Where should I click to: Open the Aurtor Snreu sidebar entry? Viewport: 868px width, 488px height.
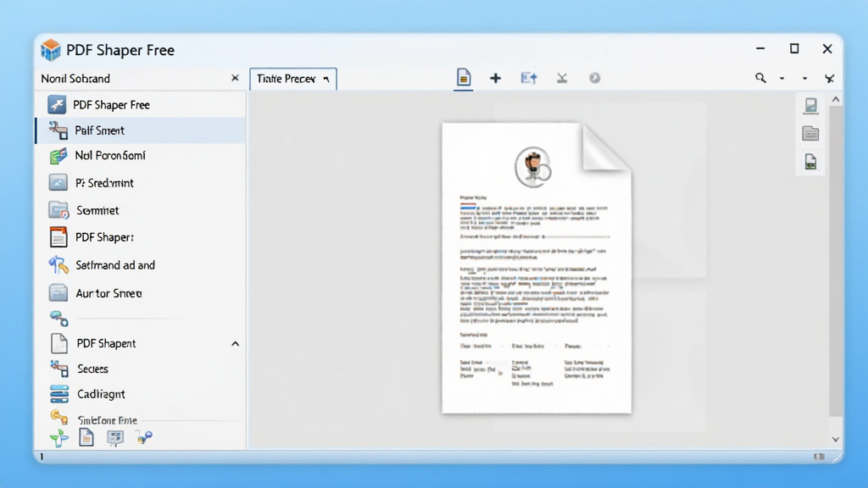pyautogui.click(x=141, y=293)
